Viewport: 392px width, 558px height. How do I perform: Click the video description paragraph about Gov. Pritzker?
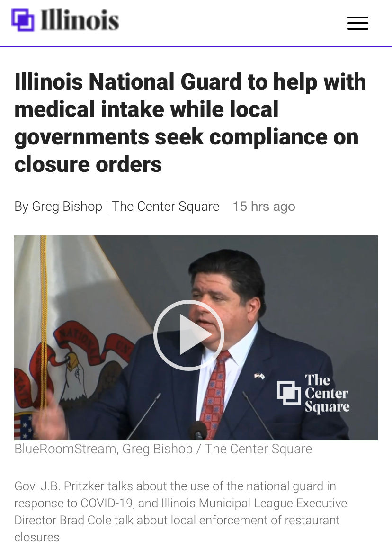pyautogui.click(x=181, y=512)
